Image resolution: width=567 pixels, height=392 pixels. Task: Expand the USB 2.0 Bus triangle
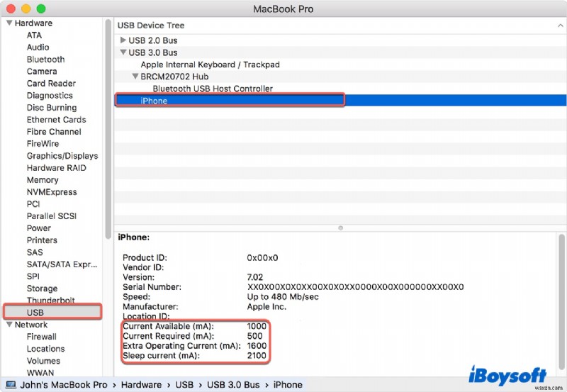pos(123,40)
